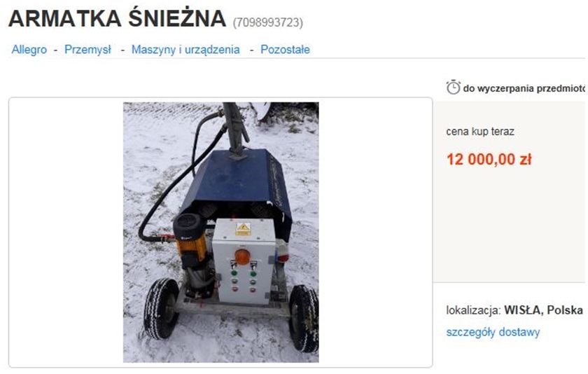The height and width of the screenshot is (374, 588).
Task: Click the 'do wyczerpania przedmiotów' text
Action: (x=524, y=88)
